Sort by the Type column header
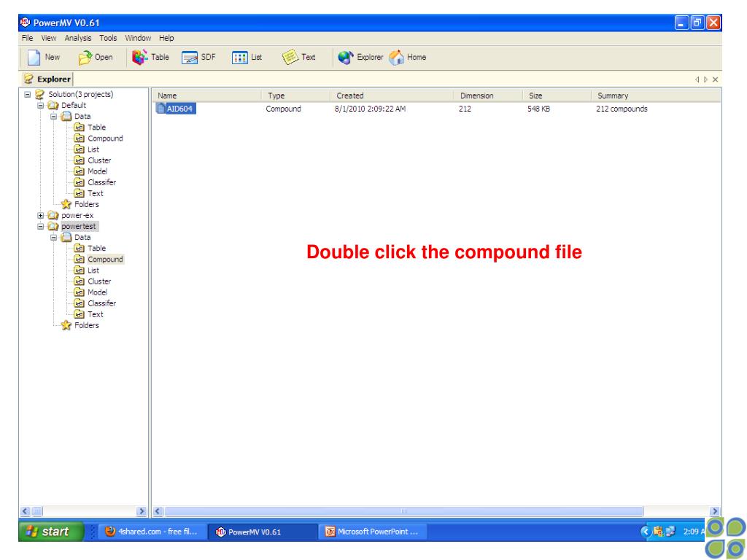The height and width of the screenshot is (560, 747). click(295, 96)
